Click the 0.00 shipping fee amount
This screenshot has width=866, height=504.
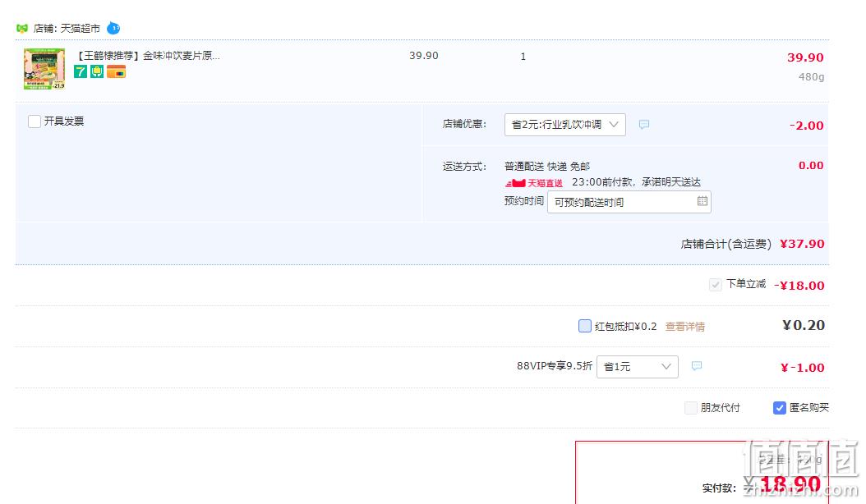811,165
